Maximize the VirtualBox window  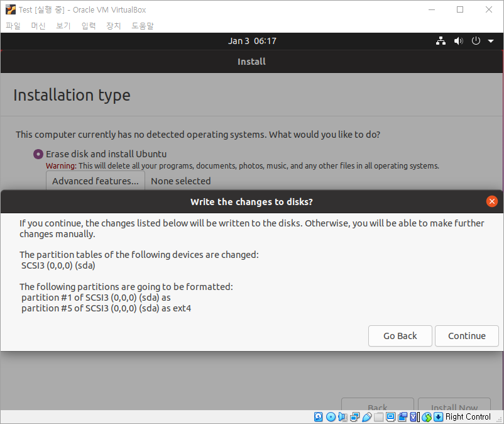(460, 9)
